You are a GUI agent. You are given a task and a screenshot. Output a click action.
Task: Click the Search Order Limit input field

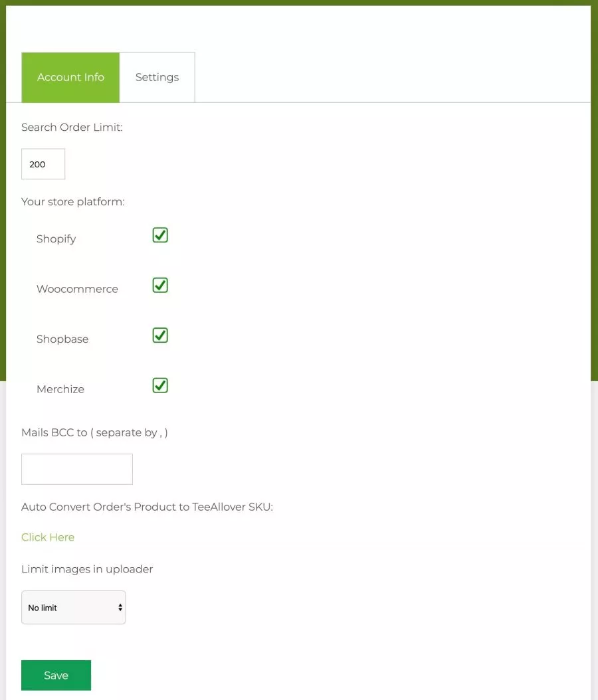click(43, 164)
